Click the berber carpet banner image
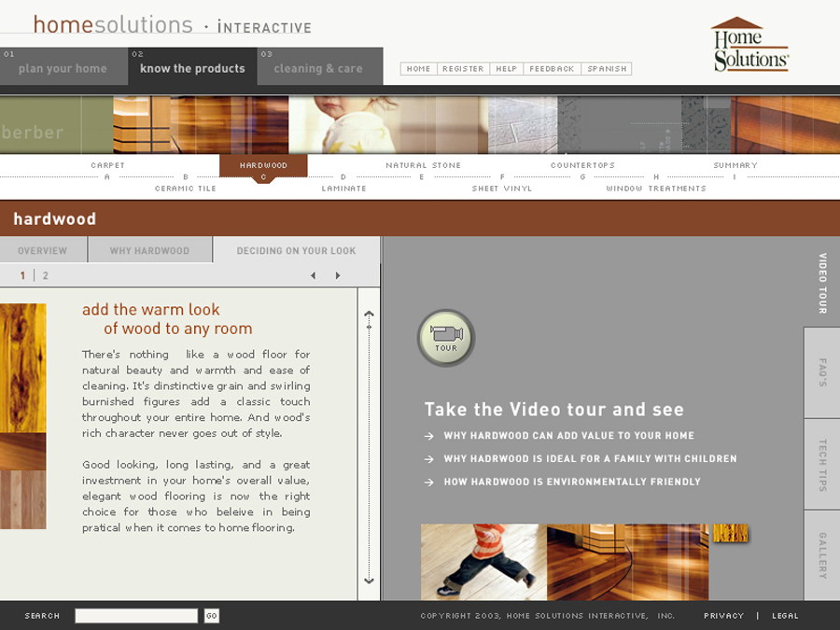Image resolution: width=840 pixels, height=630 pixels. tap(56, 125)
